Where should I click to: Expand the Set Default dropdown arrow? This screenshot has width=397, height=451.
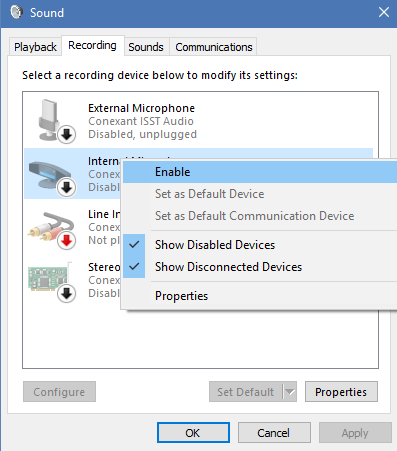pyautogui.click(x=290, y=392)
